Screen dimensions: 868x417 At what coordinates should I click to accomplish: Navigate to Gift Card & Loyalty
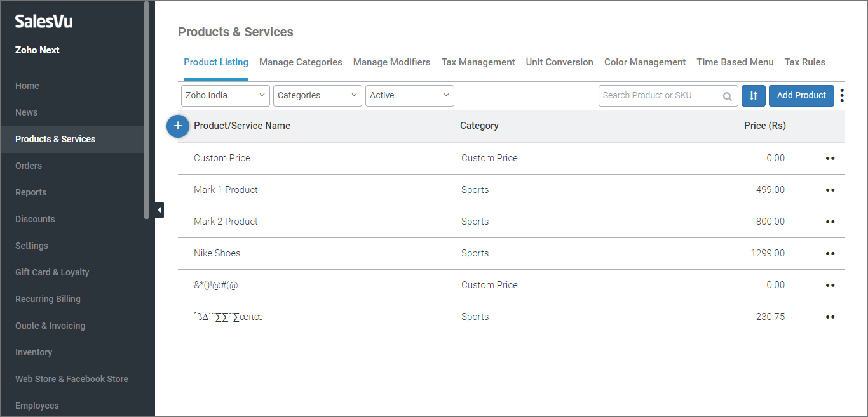tap(52, 272)
